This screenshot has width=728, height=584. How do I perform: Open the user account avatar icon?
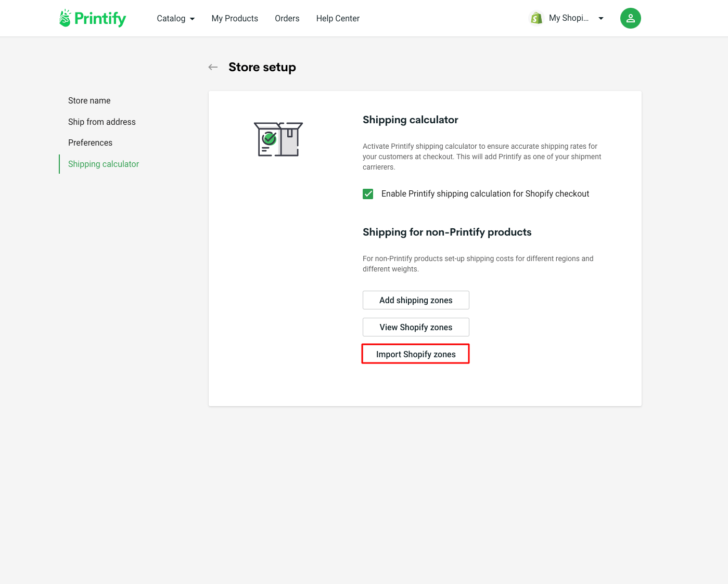coord(630,18)
